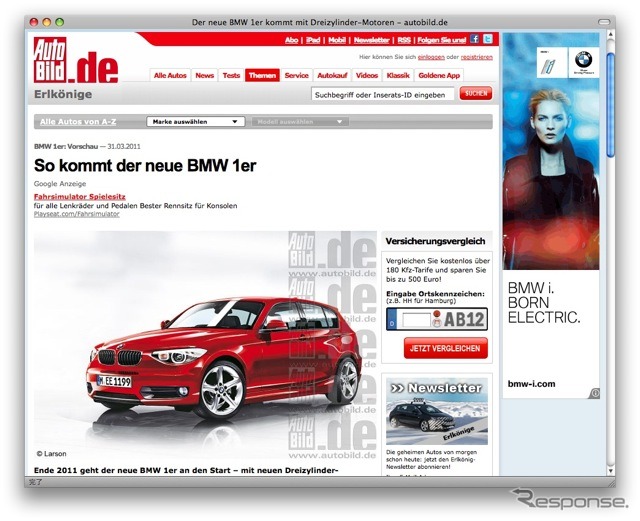This screenshot has height=521, width=640.
Task: Click the toolbar pill button in title bar
Action: (604, 22)
